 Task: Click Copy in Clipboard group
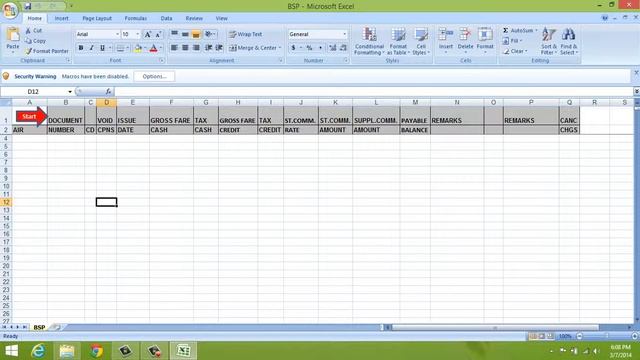coord(35,41)
